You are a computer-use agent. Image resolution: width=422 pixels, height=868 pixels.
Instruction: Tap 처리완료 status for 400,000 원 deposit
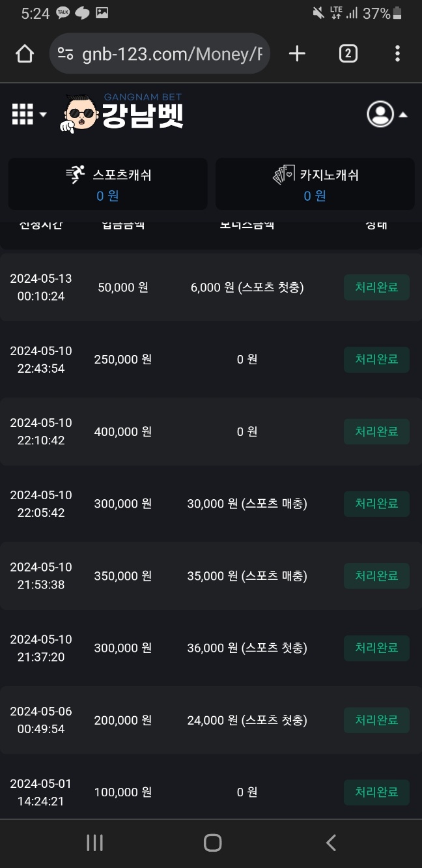pyautogui.click(x=376, y=431)
